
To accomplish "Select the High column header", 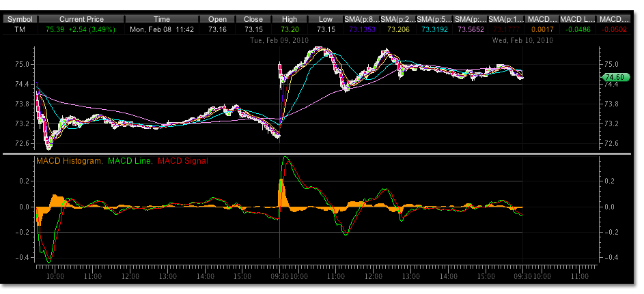I will pyautogui.click(x=290, y=20).
